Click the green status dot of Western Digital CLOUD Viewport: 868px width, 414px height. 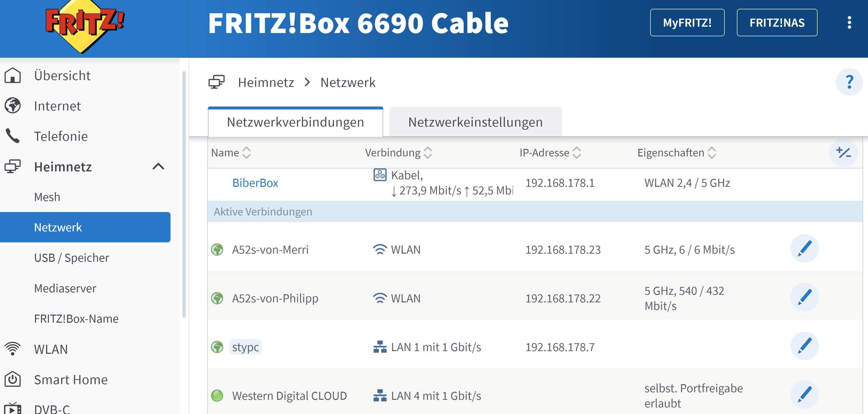(217, 395)
